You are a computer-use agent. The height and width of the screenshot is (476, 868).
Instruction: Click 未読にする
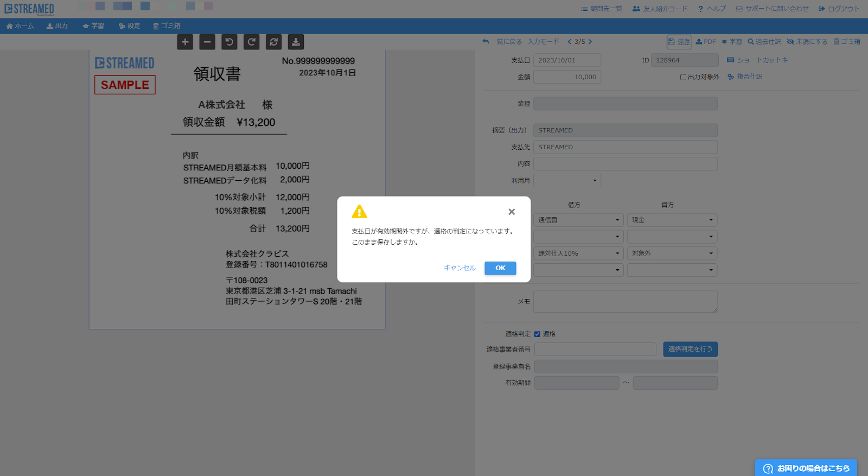[x=807, y=42]
